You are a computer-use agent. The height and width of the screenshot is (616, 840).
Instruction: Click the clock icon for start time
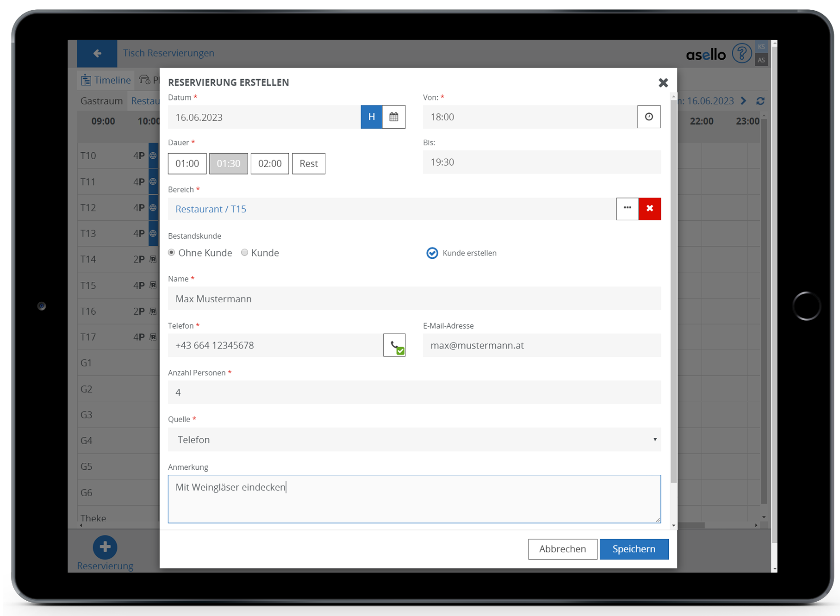(x=648, y=117)
